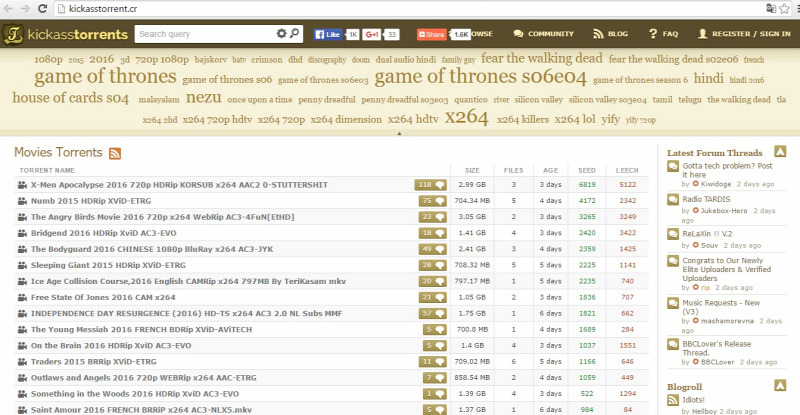Click the 'hindi' tag

pyautogui.click(x=709, y=78)
